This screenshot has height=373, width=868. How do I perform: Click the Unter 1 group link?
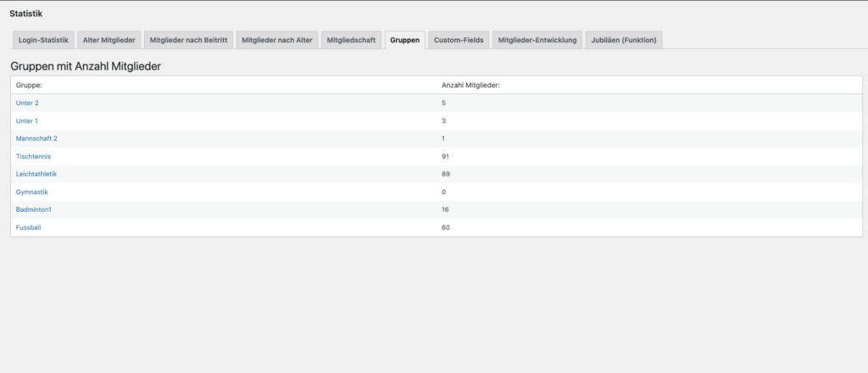(27, 120)
